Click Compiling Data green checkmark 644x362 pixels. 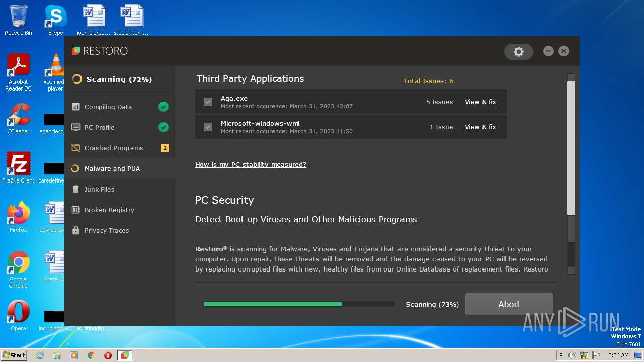164,107
